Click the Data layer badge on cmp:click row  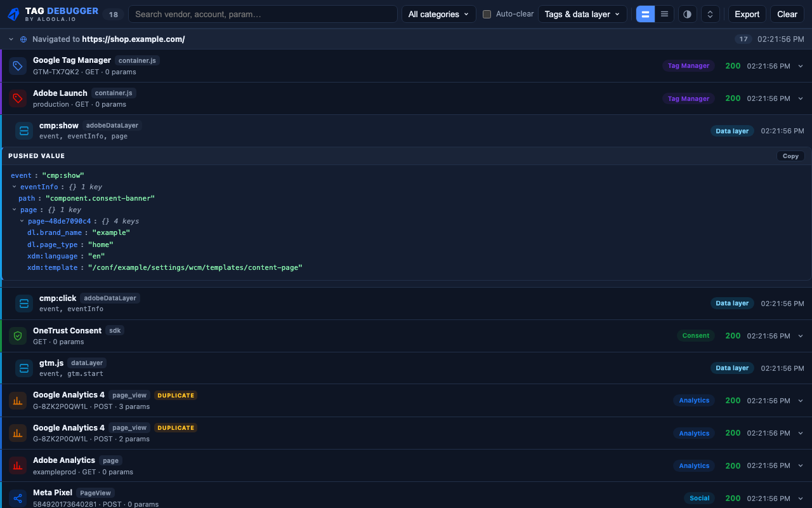pos(732,304)
